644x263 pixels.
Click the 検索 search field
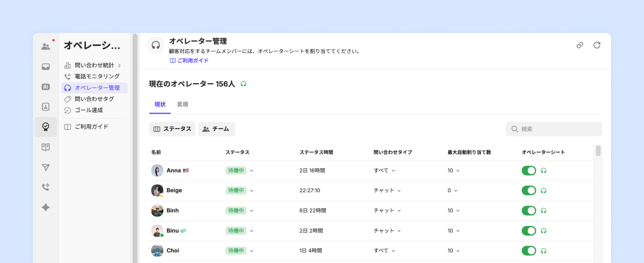click(554, 129)
